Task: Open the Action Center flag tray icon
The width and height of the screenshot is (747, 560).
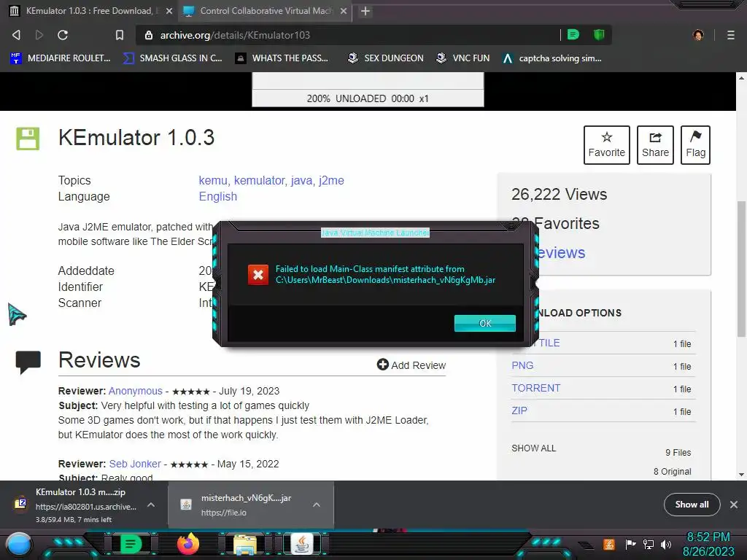Action: pos(631,544)
